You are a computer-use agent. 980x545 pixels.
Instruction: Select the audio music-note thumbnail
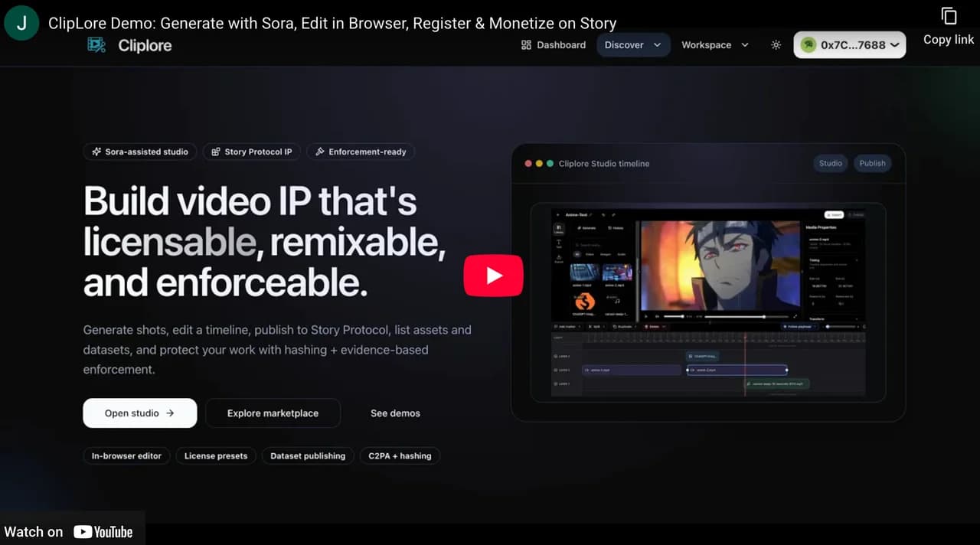pos(617,301)
